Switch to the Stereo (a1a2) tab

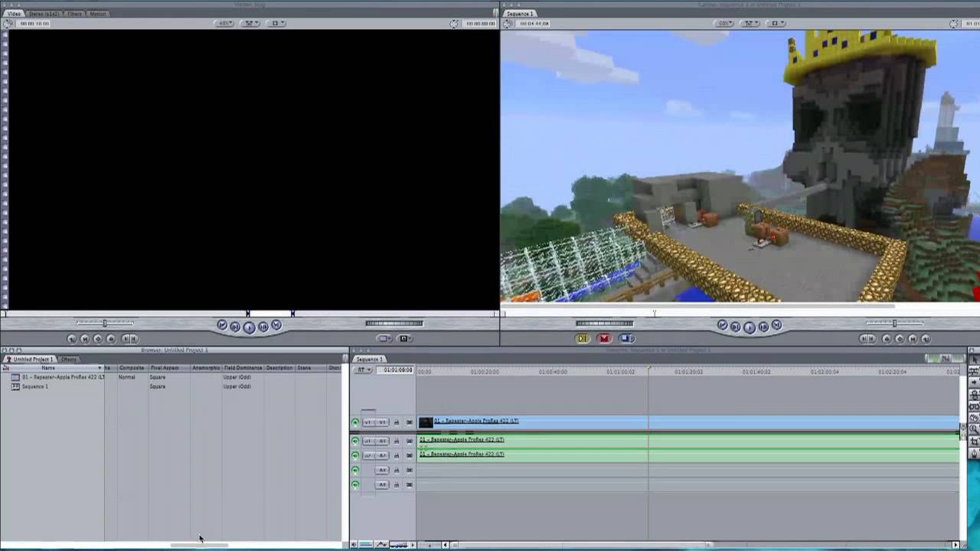[x=44, y=14]
